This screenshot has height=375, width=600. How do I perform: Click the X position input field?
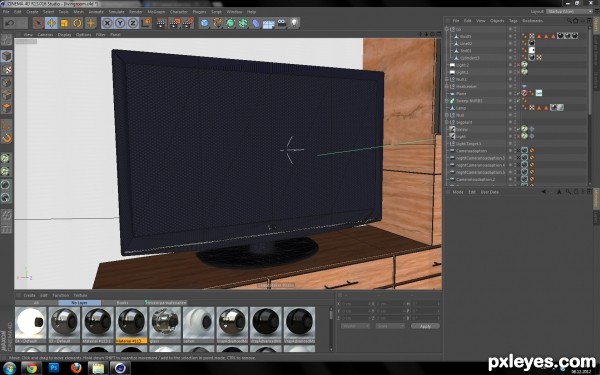[354, 304]
